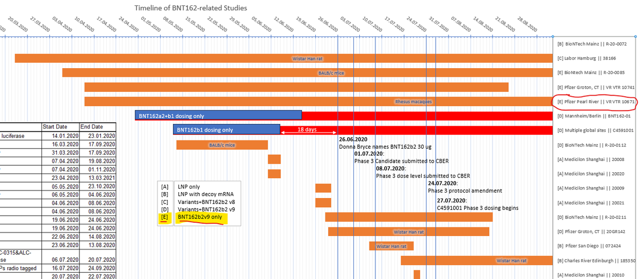Click the yellow-highlighted BNT162b2v9 only legend entry
This screenshot has height=279, width=644.
point(202,218)
